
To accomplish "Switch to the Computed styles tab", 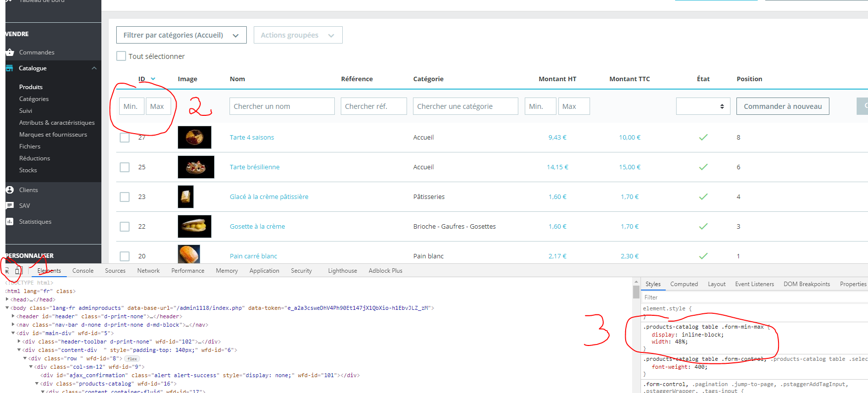I will (684, 284).
